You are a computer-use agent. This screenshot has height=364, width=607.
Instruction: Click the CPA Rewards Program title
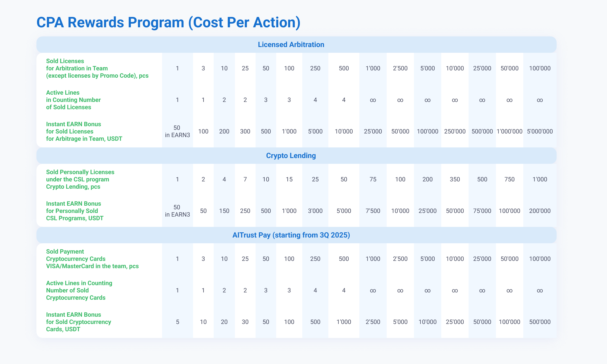click(x=168, y=23)
